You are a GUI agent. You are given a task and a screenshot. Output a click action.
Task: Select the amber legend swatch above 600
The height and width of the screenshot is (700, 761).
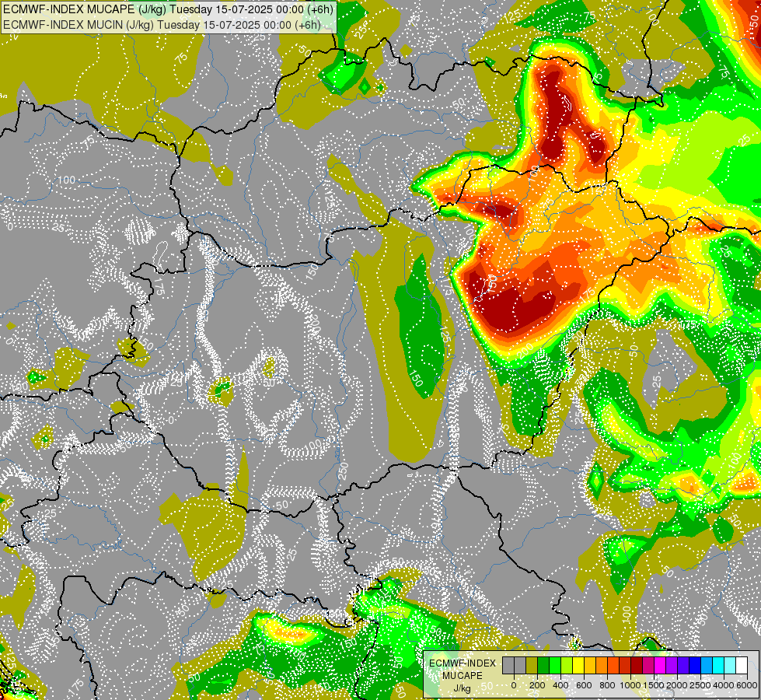(590, 666)
